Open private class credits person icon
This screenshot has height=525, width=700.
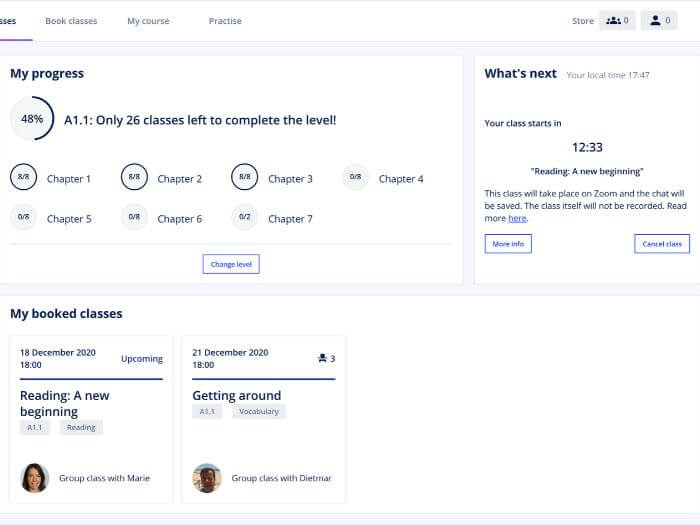coord(659,21)
